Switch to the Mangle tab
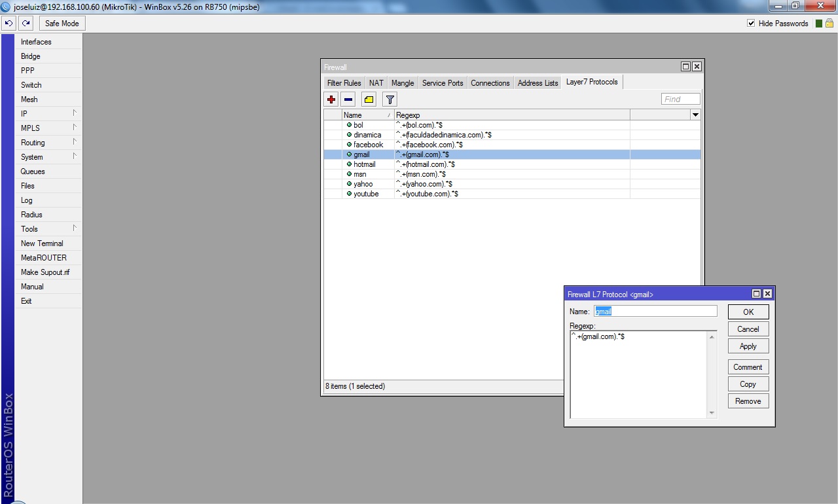 click(x=403, y=83)
